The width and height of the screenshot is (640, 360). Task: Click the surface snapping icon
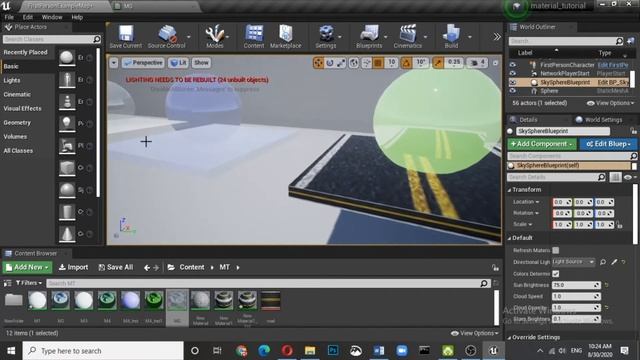(367, 62)
